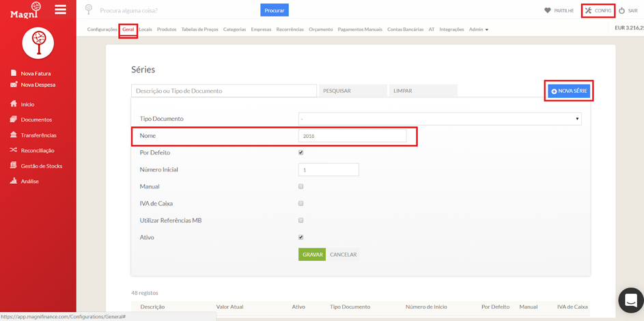Click the heart icon beside Partilhe
644x321 pixels.
point(547,11)
